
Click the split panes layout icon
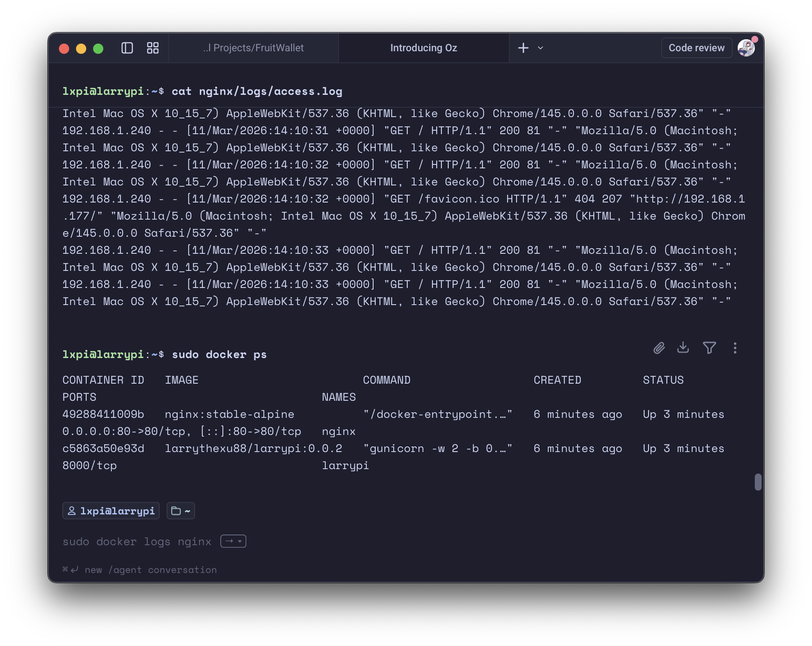(153, 48)
